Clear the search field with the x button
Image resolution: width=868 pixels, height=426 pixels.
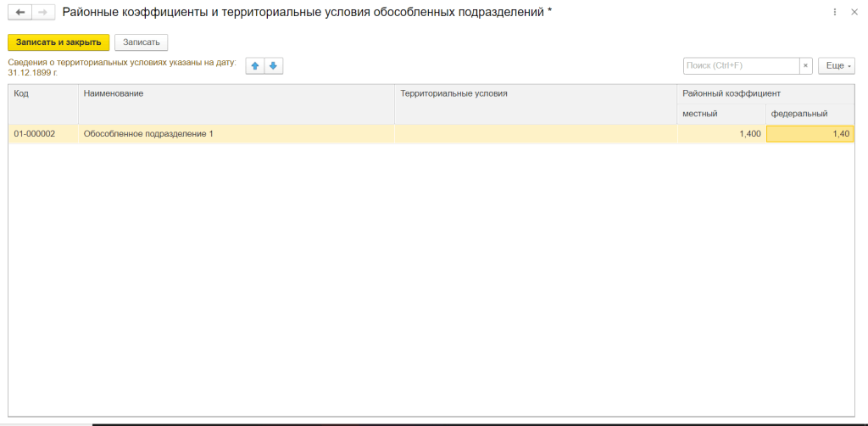click(806, 66)
